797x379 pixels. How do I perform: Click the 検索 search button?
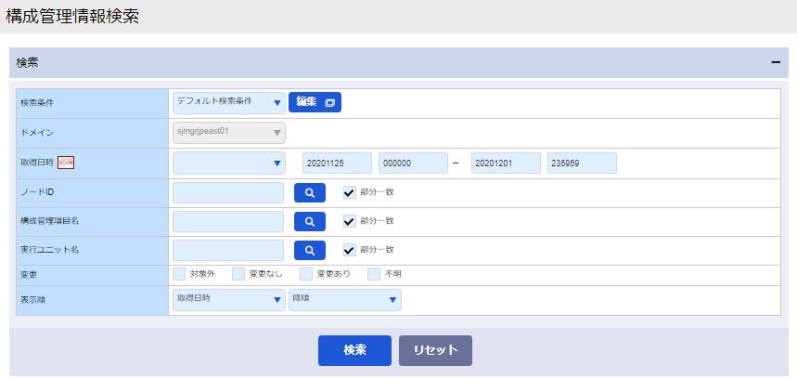pos(355,351)
